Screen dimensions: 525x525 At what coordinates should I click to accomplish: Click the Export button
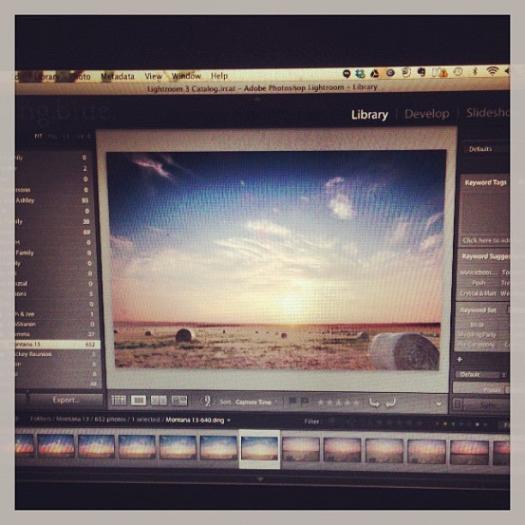pyautogui.click(x=66, y=400)
